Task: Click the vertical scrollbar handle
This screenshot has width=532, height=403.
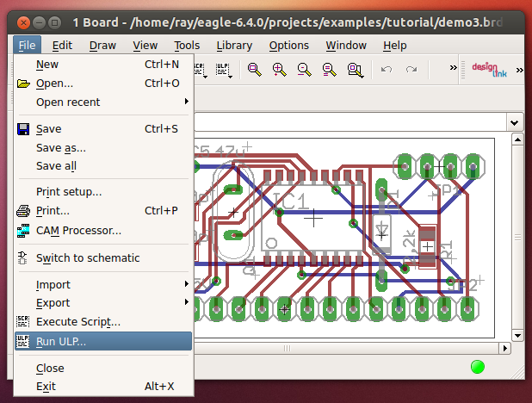Action: pyautogui.click(x=517, y=238)
